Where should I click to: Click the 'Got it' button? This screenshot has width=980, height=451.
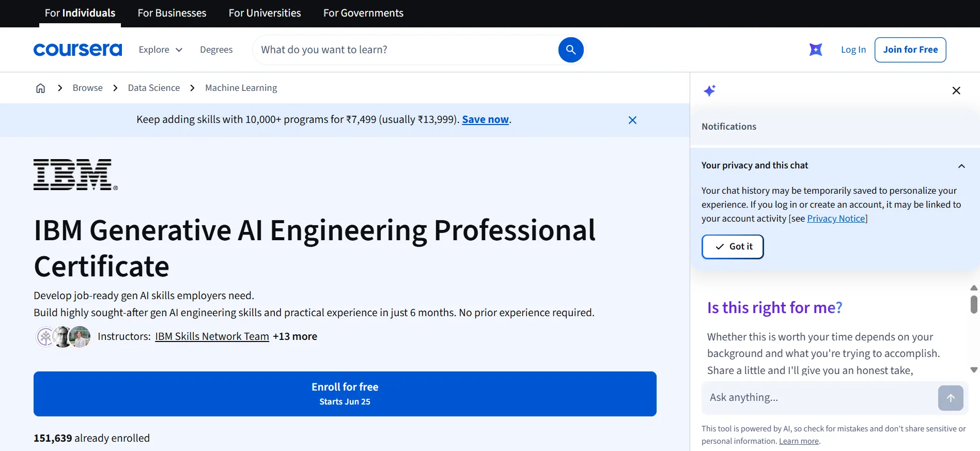coord(733,247)
